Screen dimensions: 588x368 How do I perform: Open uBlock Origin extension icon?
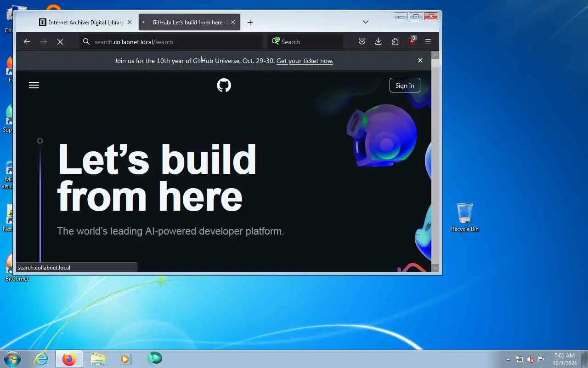coord(412,41)
